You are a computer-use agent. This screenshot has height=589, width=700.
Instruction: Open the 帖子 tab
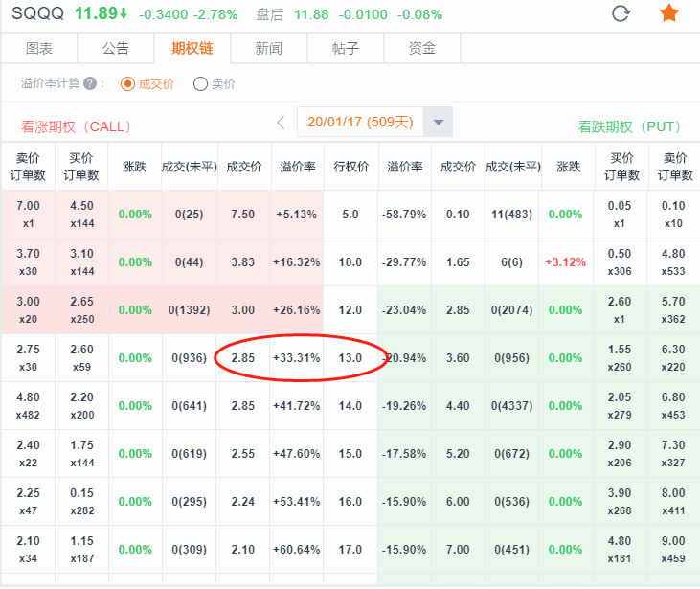pos(345,48)
